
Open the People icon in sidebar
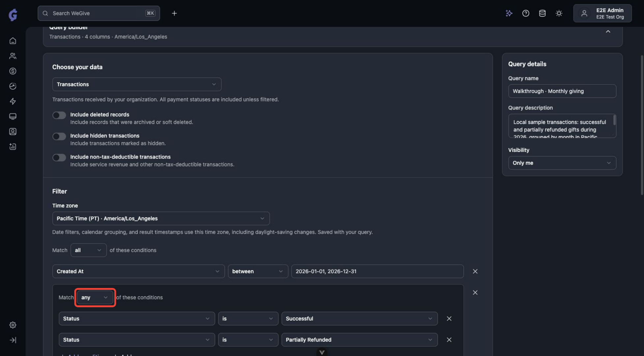[13, 56]
